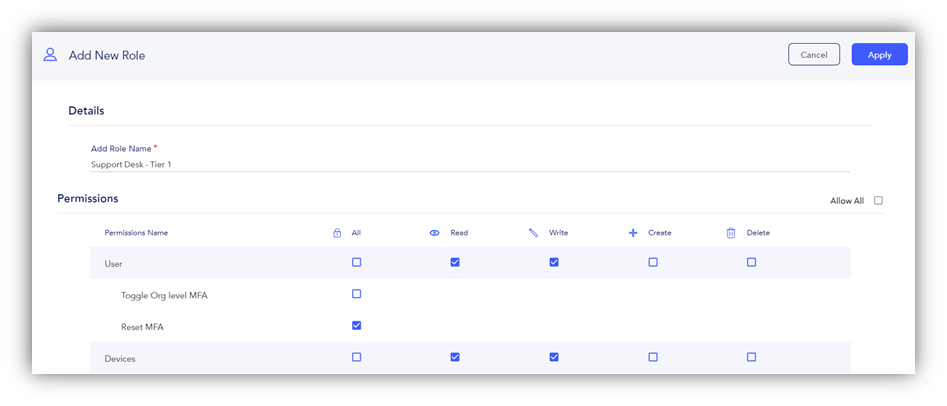The height and width of the screenshot is (406, 947).
Task: Check the All box for User row
Action: coord(356,262)
